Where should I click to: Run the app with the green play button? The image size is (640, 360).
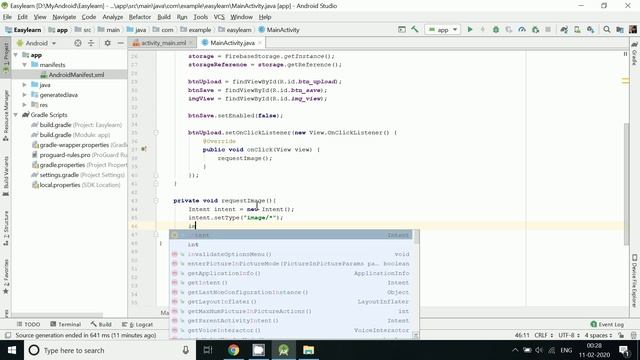tap(470, 29)
